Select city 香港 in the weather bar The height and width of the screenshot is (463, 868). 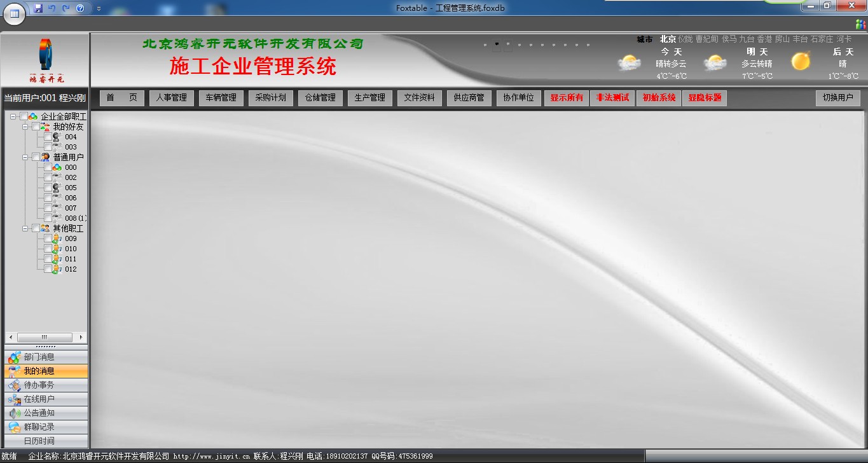pos(764,39)
